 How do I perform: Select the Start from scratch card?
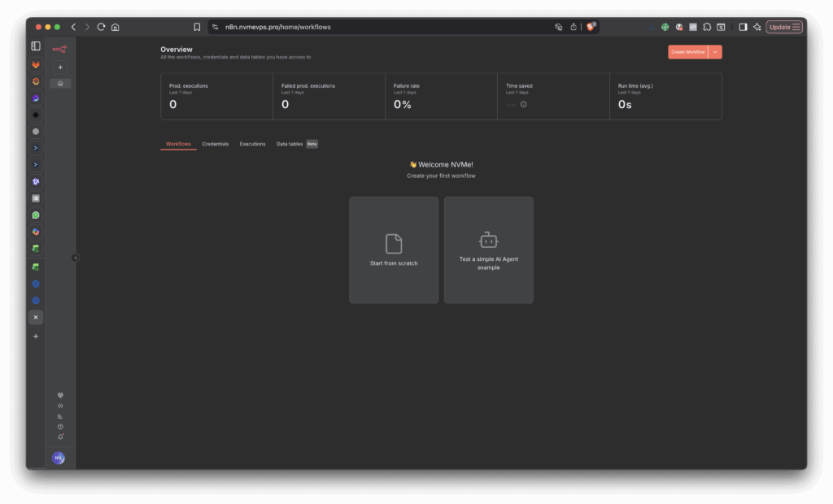(394, 250)
